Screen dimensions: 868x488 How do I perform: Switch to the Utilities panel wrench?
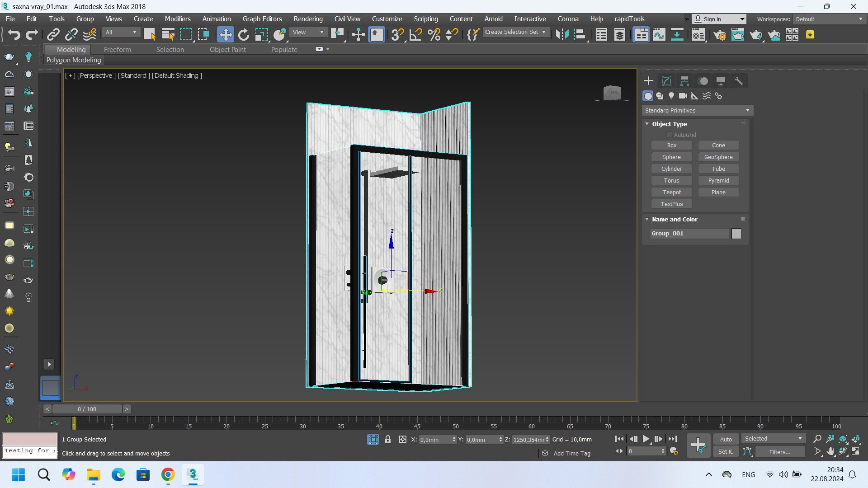pyautogui.click(x=739, y=81)
